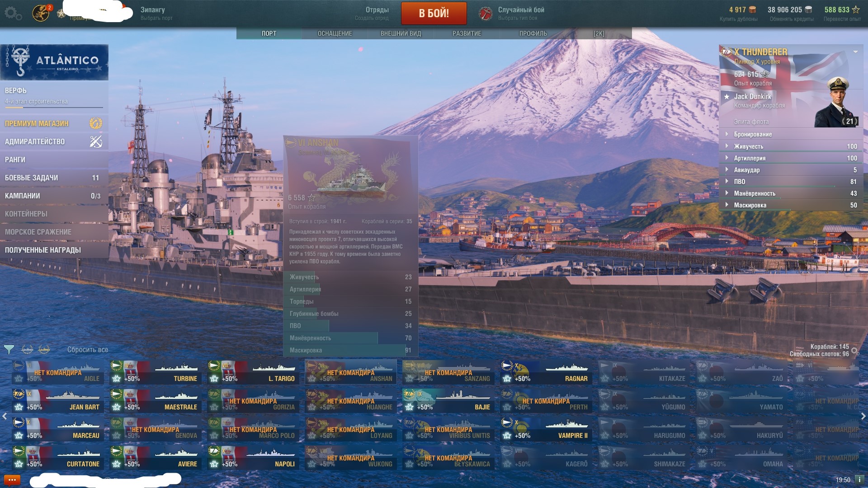Click the doubloons coin icon
Image resolution: width=868 pixels, height=488 pixels.
752,9
